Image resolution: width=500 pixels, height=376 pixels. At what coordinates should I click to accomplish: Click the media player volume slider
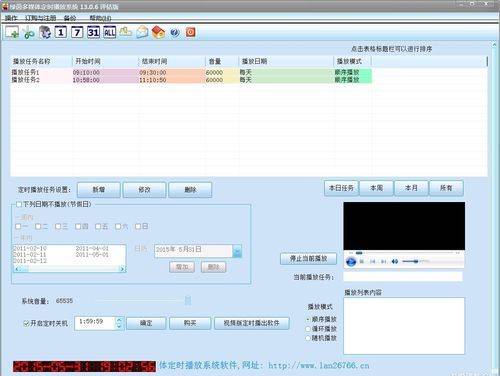coord(415,262)
